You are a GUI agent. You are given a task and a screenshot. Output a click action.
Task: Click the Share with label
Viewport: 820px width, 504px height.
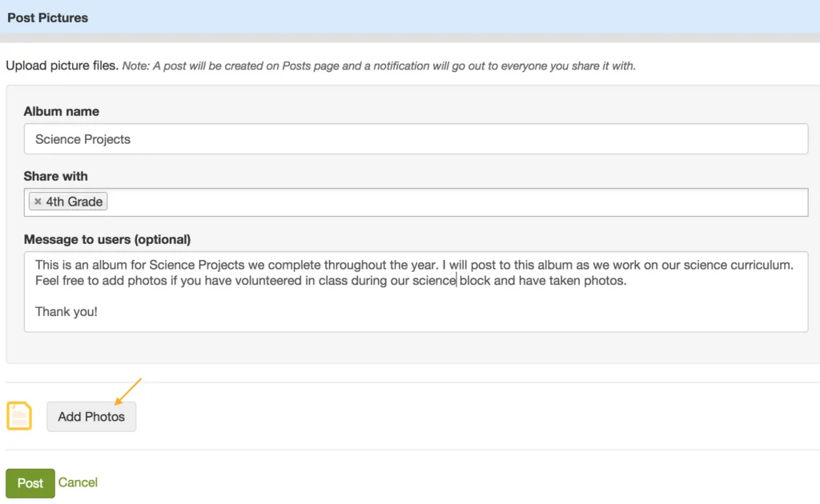55,176
